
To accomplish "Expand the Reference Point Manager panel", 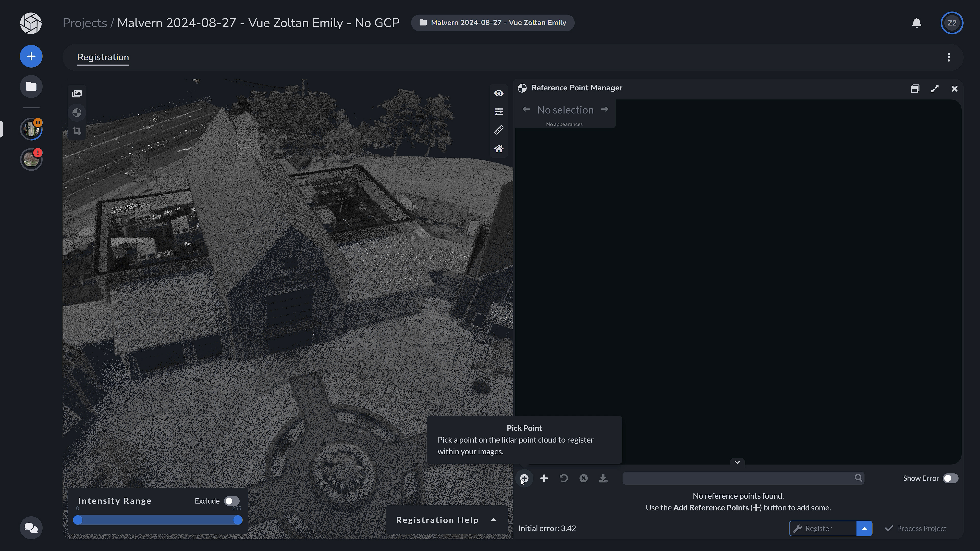I will 934,88.
